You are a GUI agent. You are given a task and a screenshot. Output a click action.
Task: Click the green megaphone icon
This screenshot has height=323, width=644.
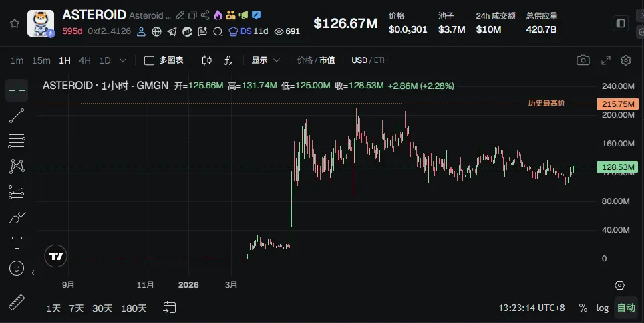point(244,15)
